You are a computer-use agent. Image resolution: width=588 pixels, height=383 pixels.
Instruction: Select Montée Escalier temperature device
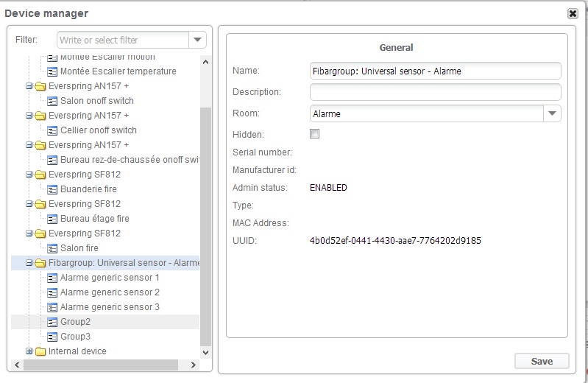tap(118, 71)
